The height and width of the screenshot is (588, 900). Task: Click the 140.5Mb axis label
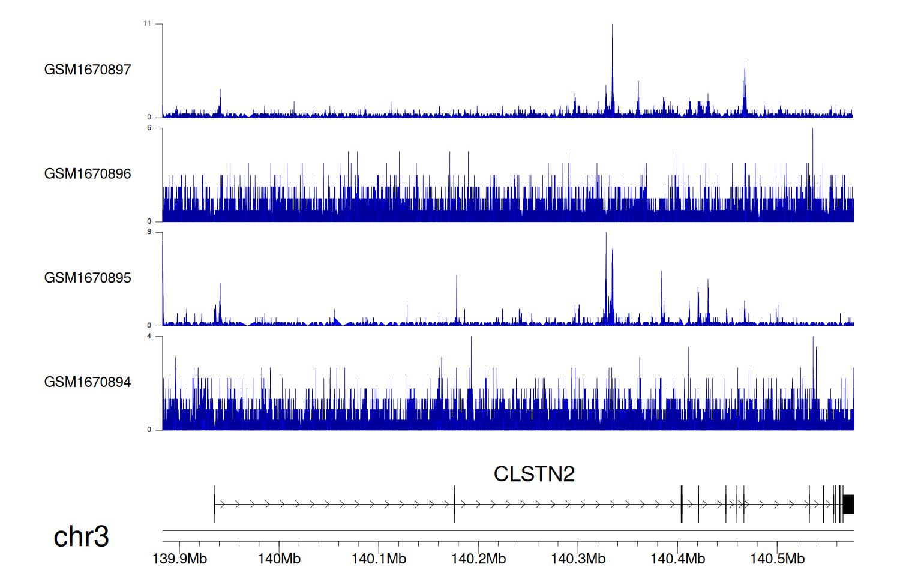[777, 559]
